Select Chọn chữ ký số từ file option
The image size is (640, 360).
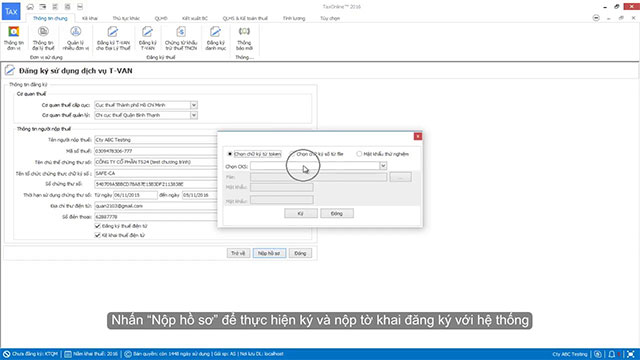[x=292, y=154]
